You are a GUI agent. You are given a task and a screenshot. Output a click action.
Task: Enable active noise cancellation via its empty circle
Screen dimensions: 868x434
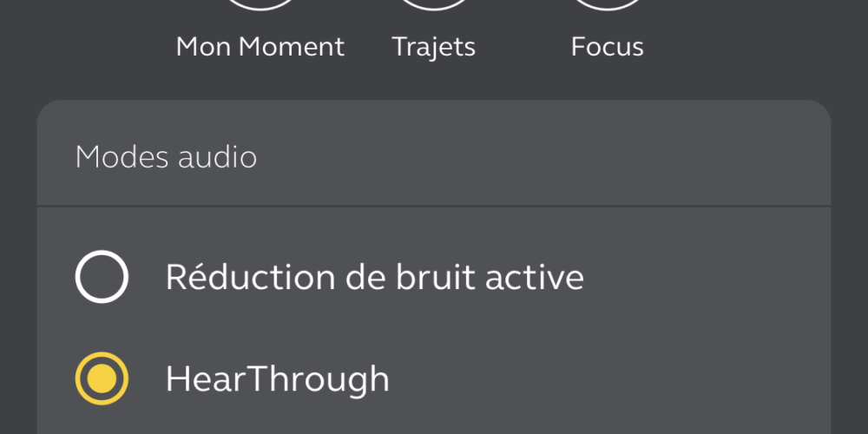pyautogui.click(x=102, y=277)
